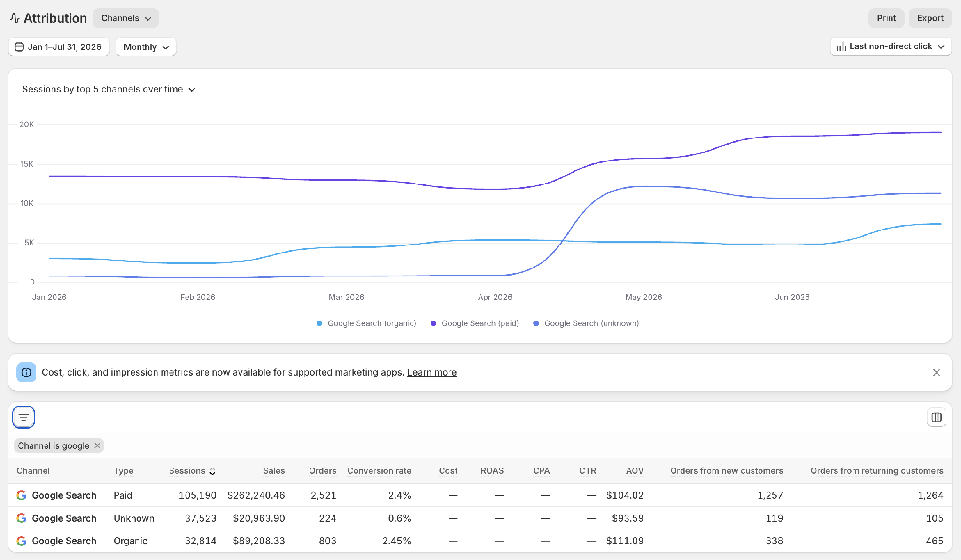Click the filter icon button

(x=23, y=417)
